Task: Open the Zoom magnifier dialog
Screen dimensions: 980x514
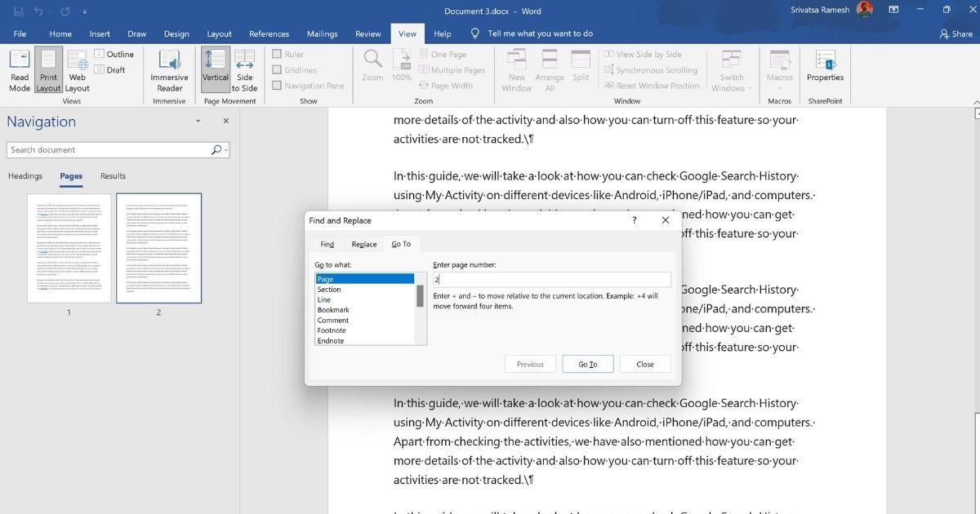Action: coord(372,65)
